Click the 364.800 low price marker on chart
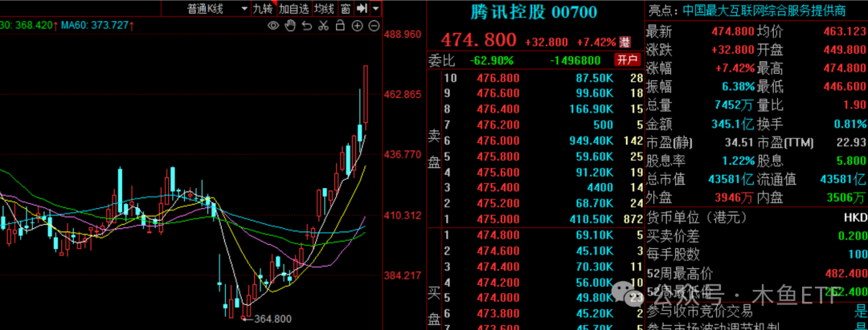Image resolution: width=868 pixels, height=330 pixels. pyautogui.click(x=272, y=319)
